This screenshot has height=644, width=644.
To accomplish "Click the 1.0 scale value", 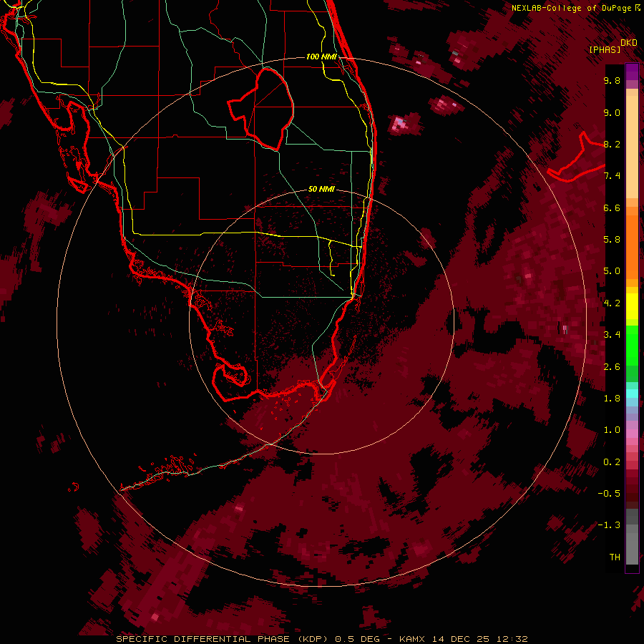I will click(612, 430).
